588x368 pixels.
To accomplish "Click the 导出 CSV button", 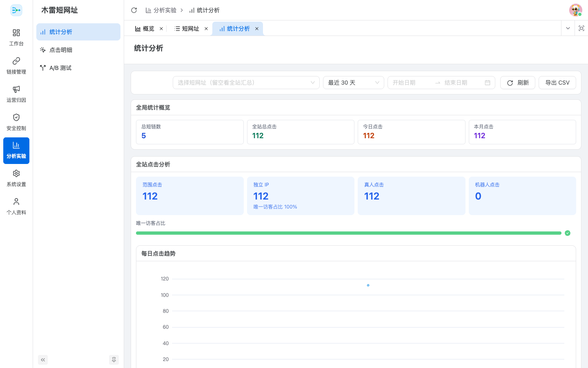I will pos(557,83).
